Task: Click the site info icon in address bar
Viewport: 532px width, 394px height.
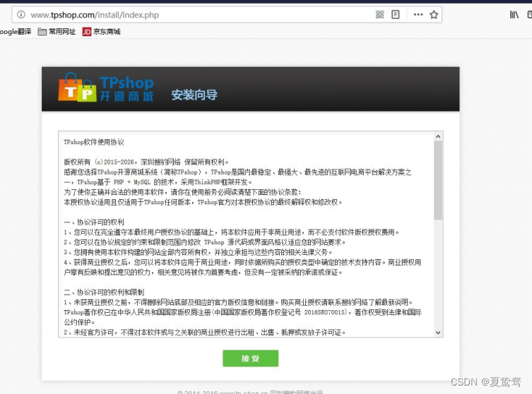Action: (x=21, y=15)
